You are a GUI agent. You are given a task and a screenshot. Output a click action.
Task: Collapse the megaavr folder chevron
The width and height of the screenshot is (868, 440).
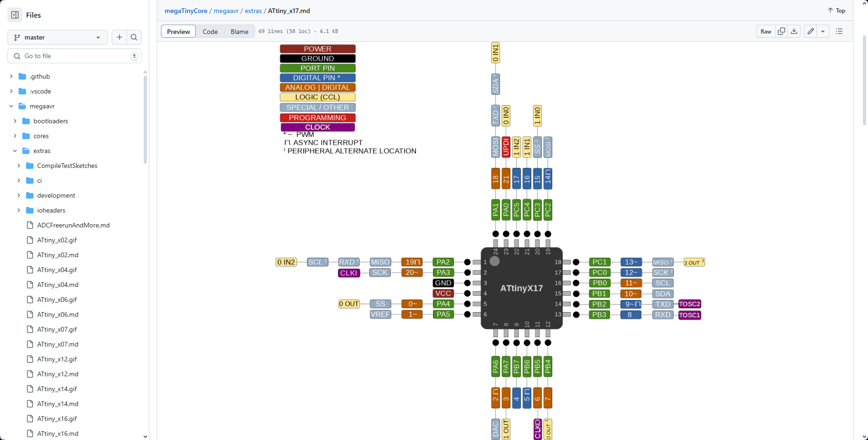(x=11, y=106)
